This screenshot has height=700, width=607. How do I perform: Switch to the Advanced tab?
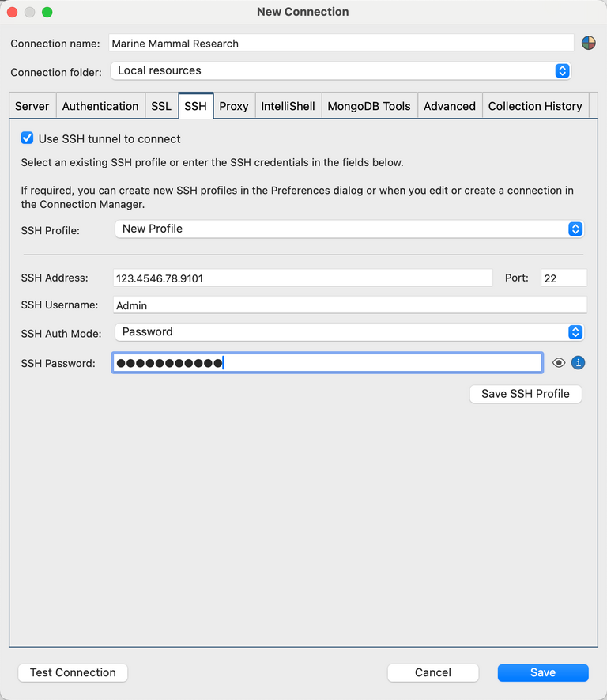[x=449, y=105]
